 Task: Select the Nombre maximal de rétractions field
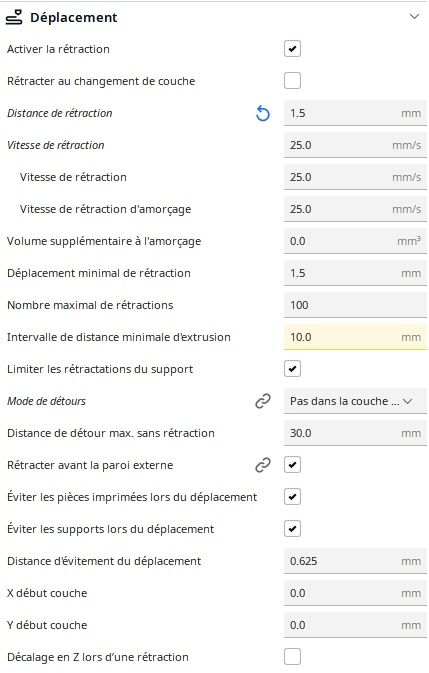(355, 305)
